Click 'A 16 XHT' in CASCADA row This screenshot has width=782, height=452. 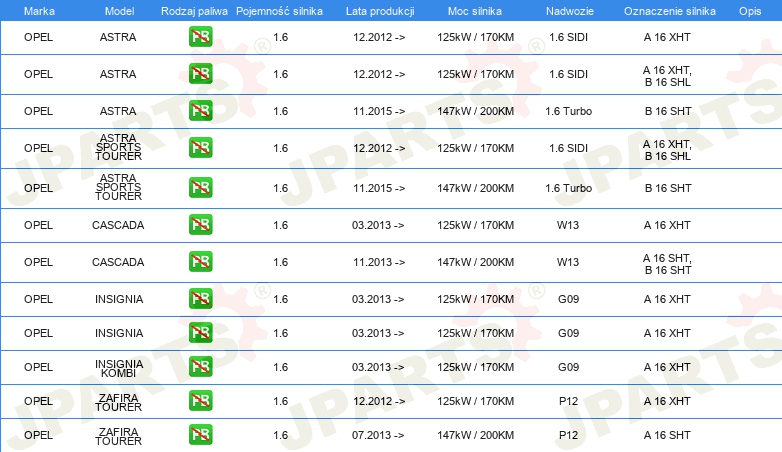[667, 225]
